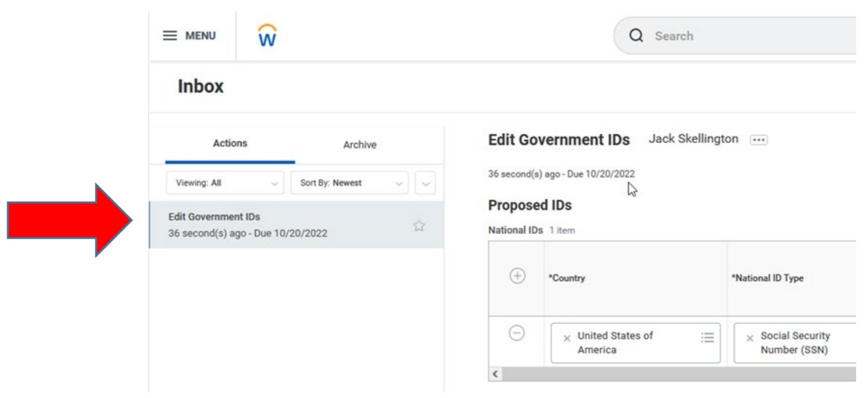This screenshot has width=868, height=398.
Task: Open the Country prompt list icon
Action: point(708,337)
